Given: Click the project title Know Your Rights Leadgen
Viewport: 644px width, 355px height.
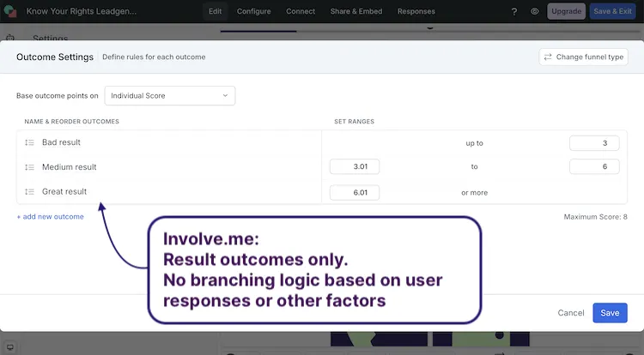Looking at the screenshot, I should [82, 11].
